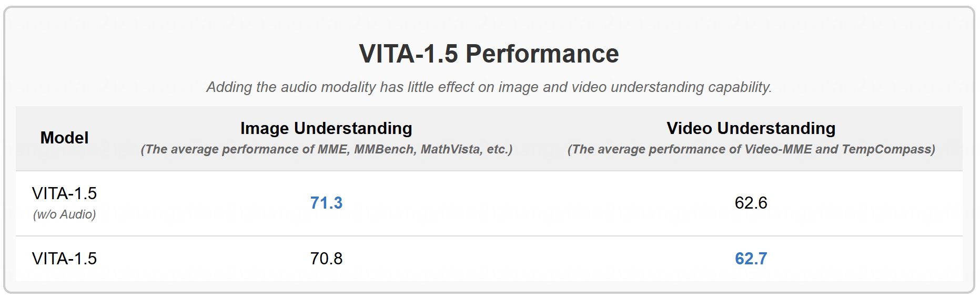Select the bottom VITA-1.5 row label

tap(64, 259)
